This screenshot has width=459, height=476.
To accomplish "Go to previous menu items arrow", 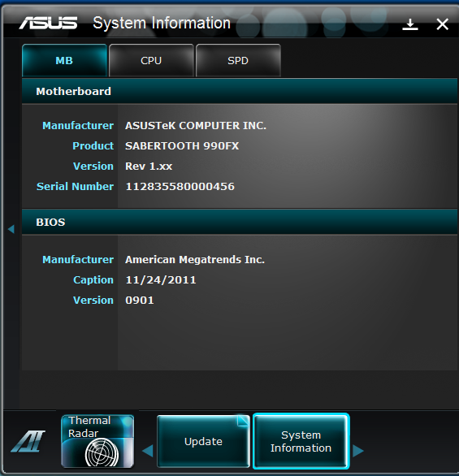I will pyautogui.click(x=148, y=451).
